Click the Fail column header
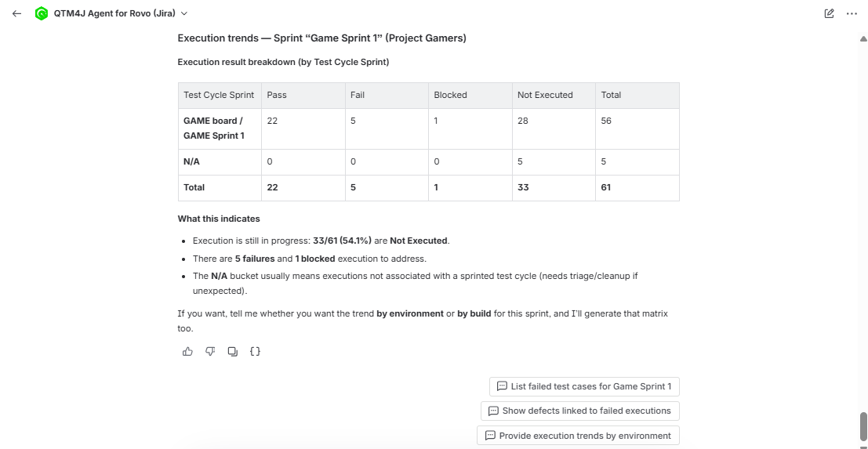Image resolution: width=868 pixels, height=449 pixels. pos(387,95)
